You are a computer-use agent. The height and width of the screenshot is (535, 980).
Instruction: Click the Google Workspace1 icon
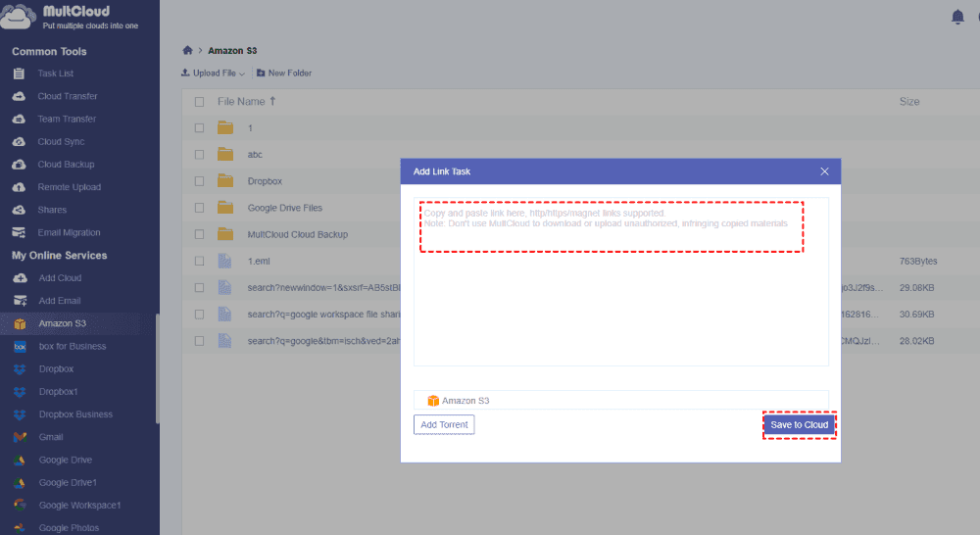(20, 505)
